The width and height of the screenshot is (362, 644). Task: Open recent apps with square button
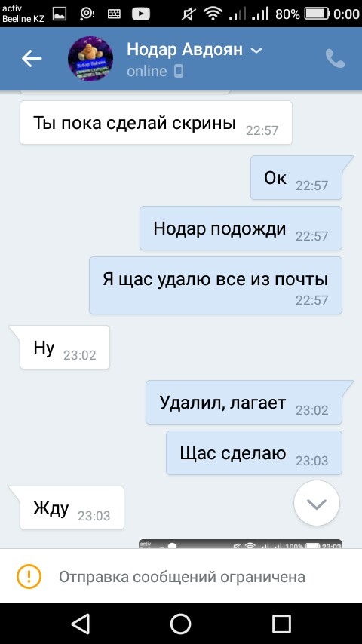point(281,624)
